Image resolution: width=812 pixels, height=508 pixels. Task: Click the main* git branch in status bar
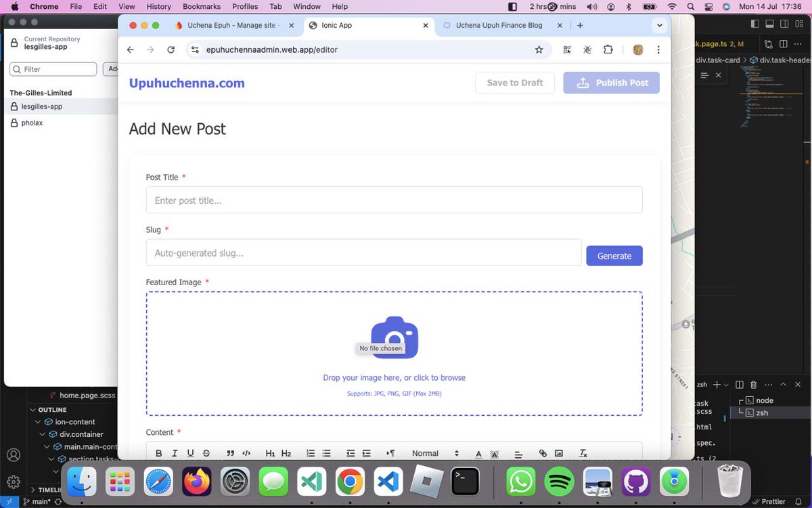click(x=37, y=502)
